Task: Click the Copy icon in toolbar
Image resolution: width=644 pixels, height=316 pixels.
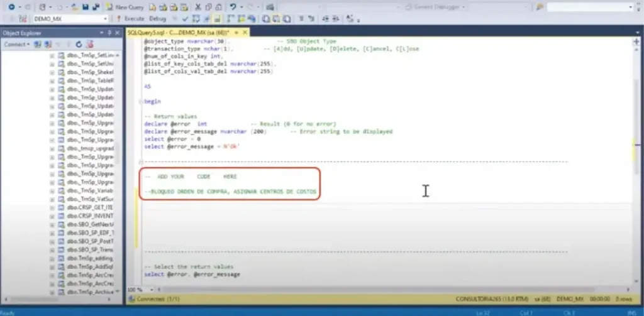Action: coord(208,7)
